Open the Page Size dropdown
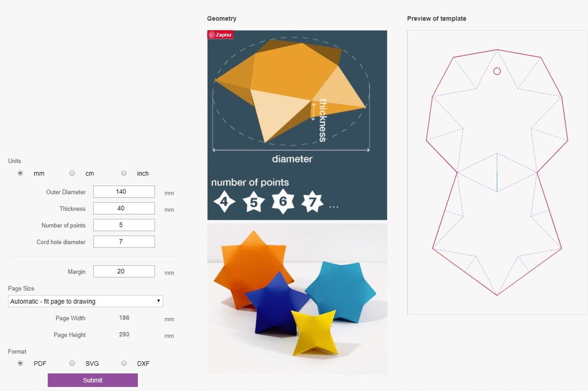588x391 pixels. (86, 301)
